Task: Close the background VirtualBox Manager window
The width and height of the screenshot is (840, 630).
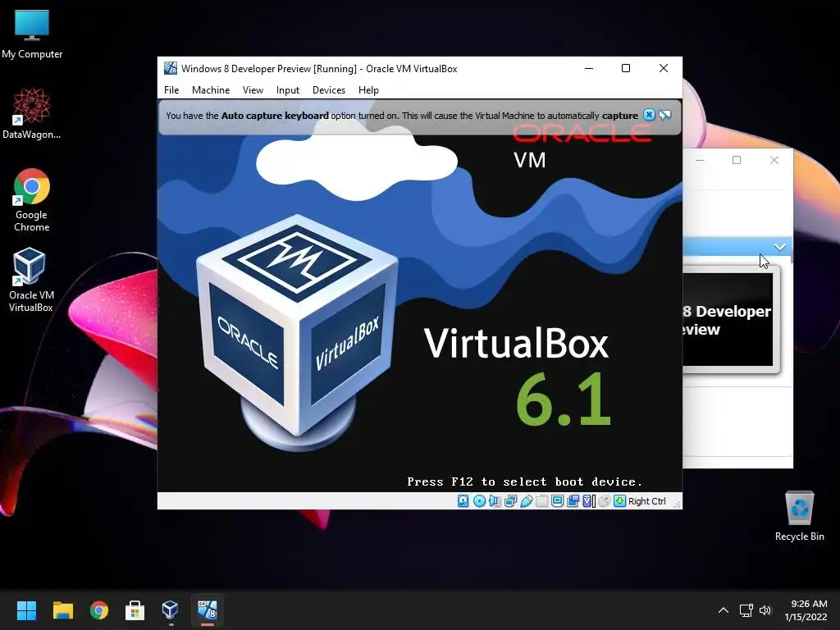Action: click(x=774, y=160)
